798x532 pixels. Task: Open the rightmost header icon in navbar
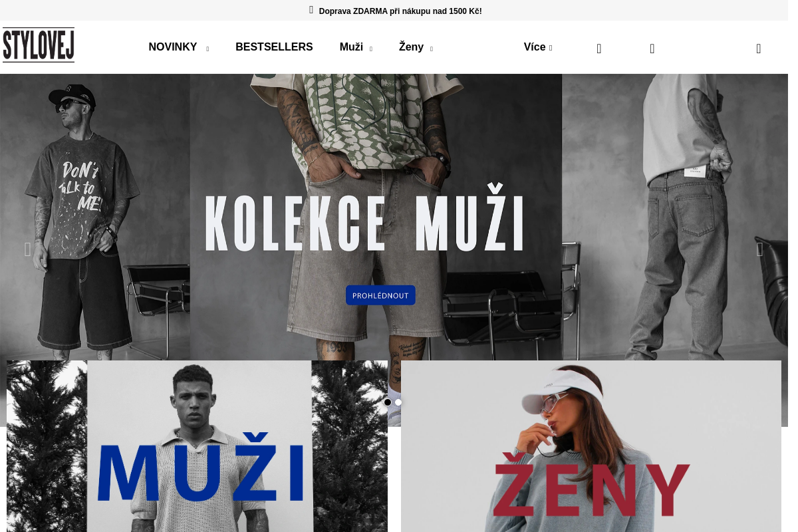(x=759, y=49)
